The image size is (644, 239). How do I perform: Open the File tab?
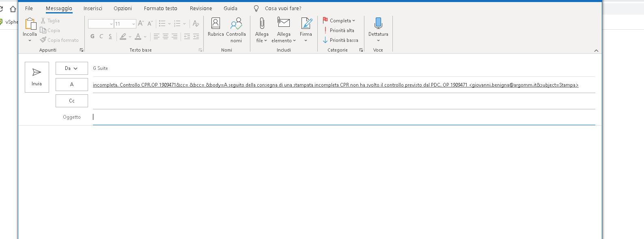click(29, 8)
